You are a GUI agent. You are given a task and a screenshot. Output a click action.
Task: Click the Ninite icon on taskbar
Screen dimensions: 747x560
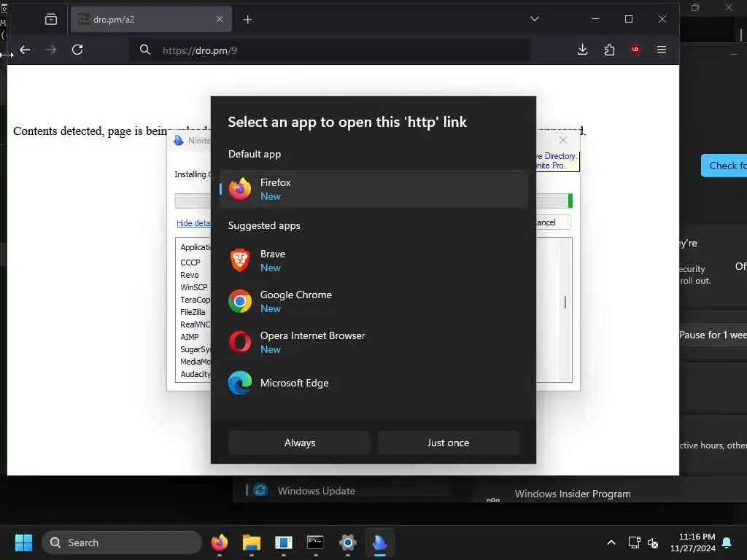[x=379, y=542]
